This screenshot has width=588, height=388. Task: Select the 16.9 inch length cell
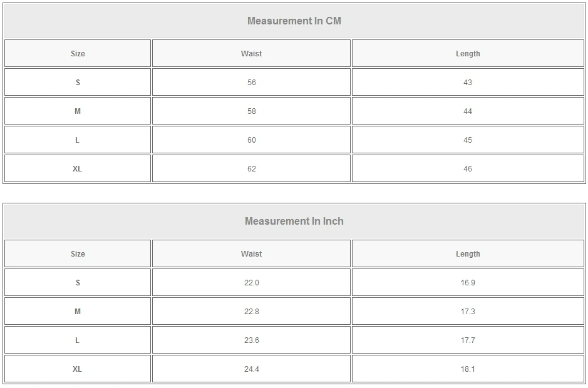click(x=468, y=283)
